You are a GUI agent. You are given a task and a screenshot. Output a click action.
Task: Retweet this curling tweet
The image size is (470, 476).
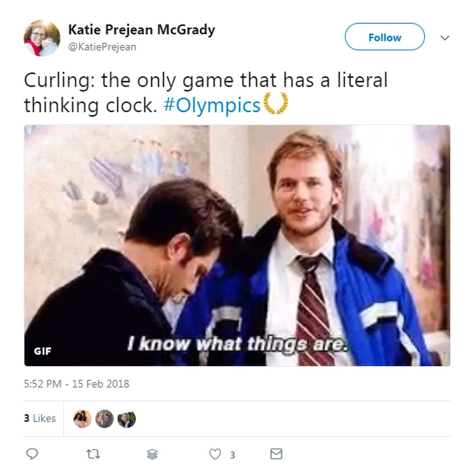pos(93,454)
